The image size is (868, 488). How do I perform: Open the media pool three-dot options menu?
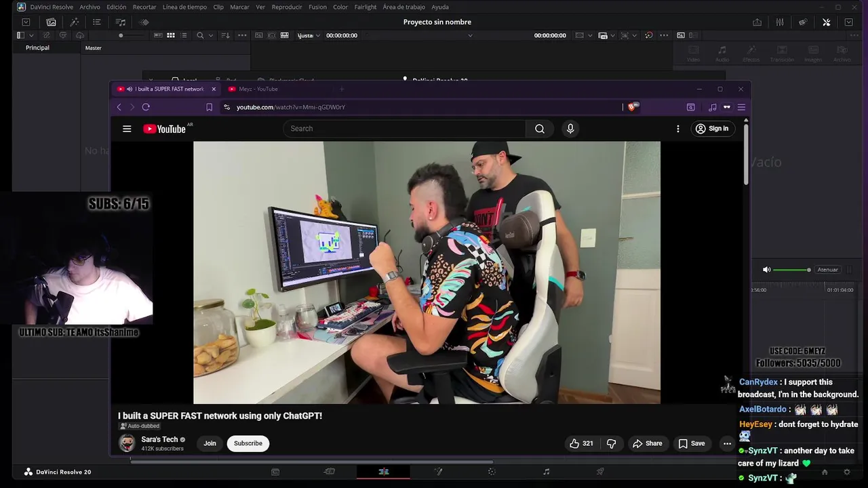pyautogui.click(x=242, y=35)
